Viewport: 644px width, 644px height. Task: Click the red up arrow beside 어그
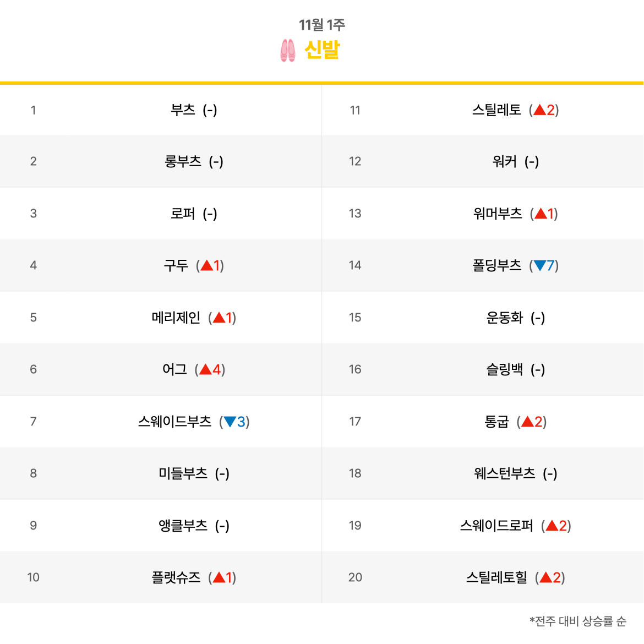click(x=205, y=369)
